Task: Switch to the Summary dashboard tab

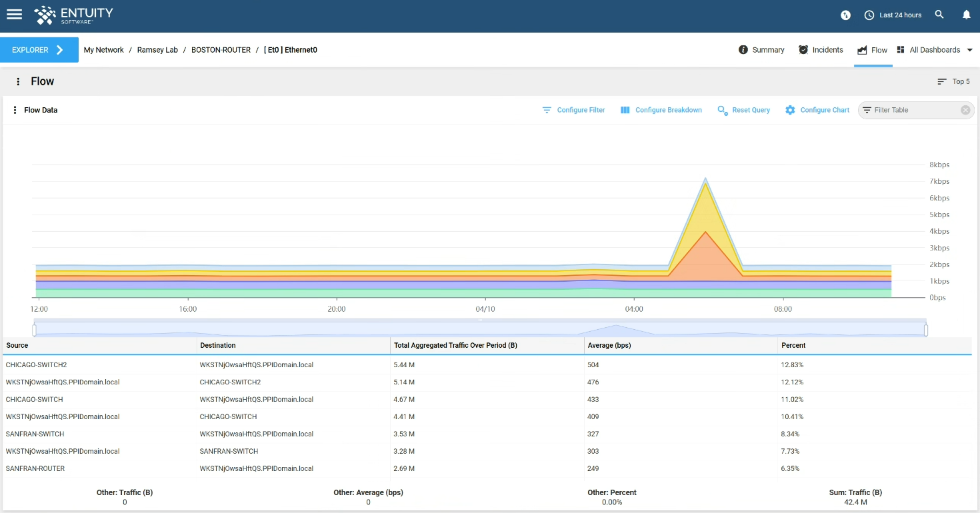Action: (x=761, y=50)
